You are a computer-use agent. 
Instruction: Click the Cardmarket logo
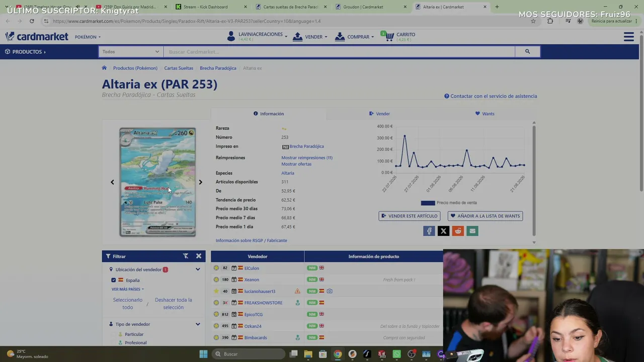(37, 37)
